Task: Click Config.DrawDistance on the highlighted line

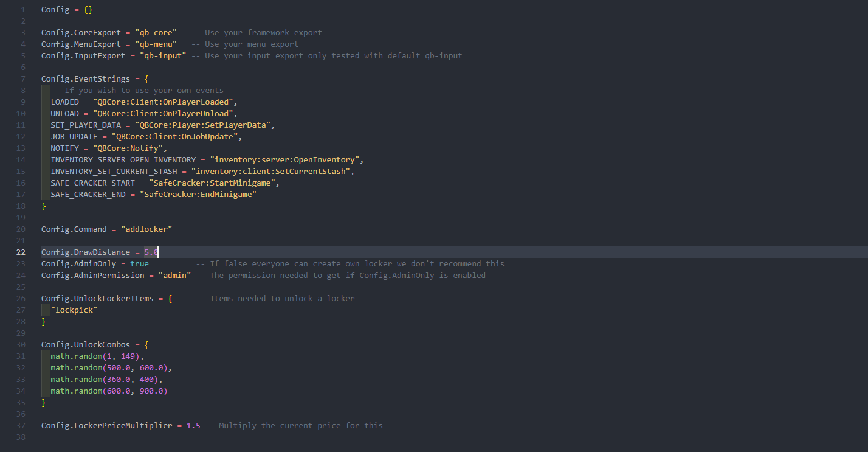Action: [x=86, y=252]
